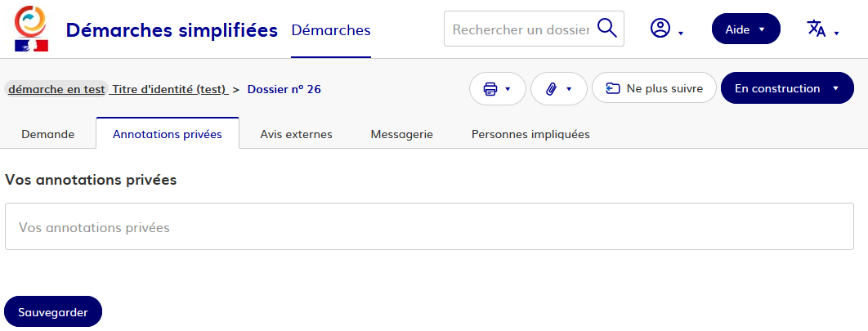
Task: Open the language translation icon menu
Action: point(817,29)
